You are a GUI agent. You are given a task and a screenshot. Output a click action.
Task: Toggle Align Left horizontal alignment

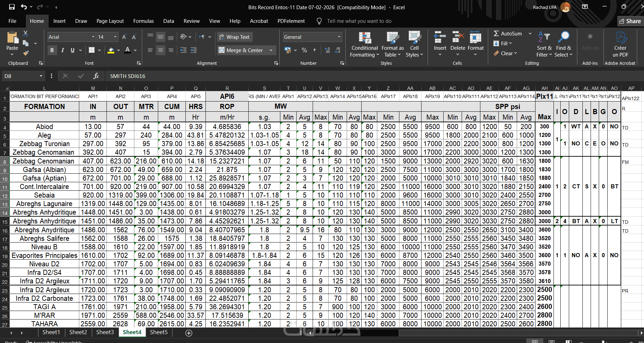pyautogui.click(x=150, y=50)
